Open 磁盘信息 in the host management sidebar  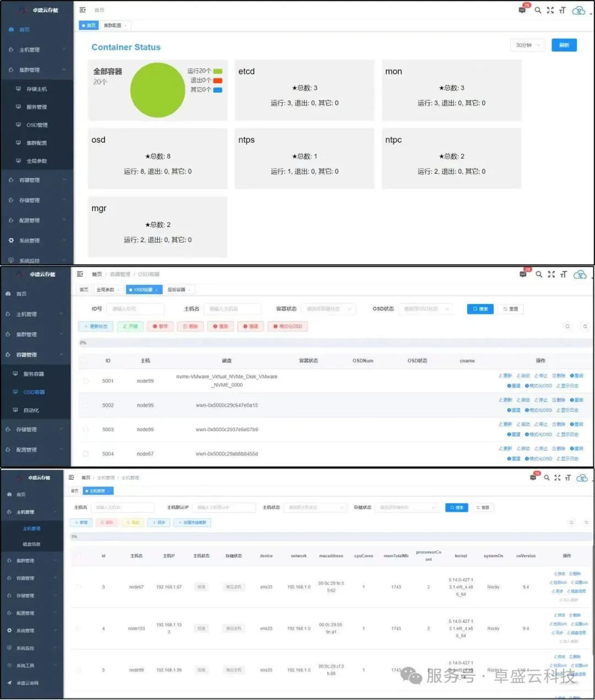(31, 544)
